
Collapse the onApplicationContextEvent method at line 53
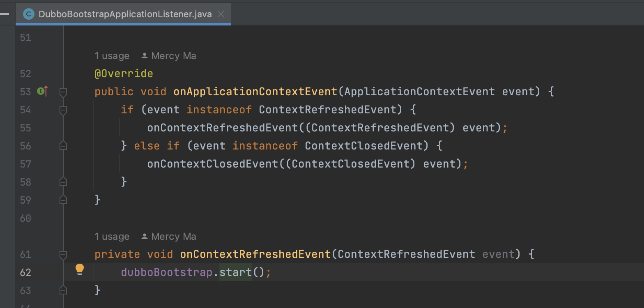point(63,92)
